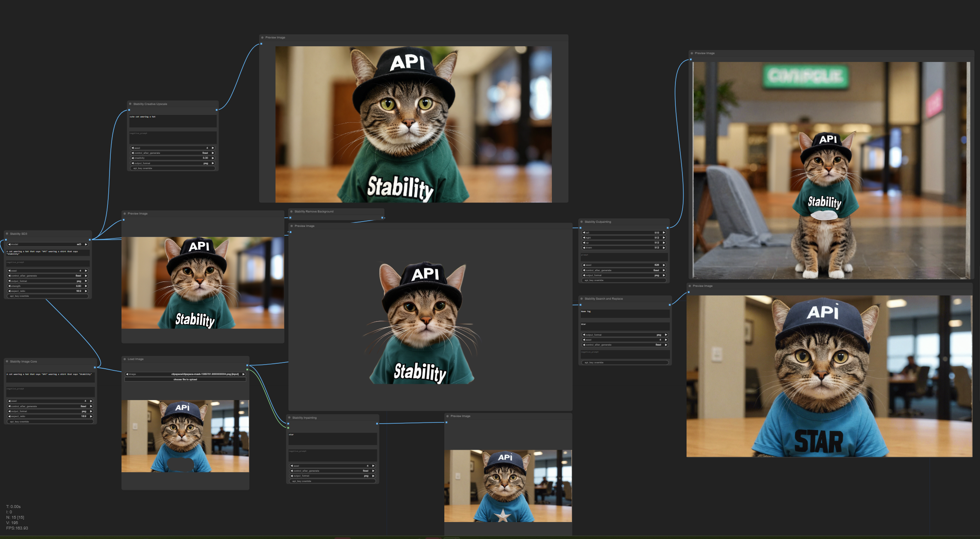980x539 pixels.
Task: Collapse Stability Outpainting node via title dot
Action: click(x=582, y=222)
